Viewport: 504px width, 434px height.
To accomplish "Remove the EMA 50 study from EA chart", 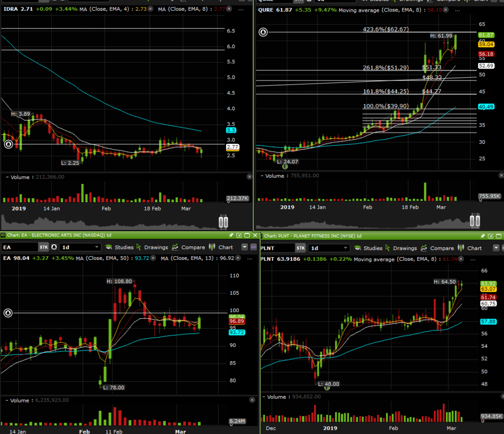I will point(154,258).
